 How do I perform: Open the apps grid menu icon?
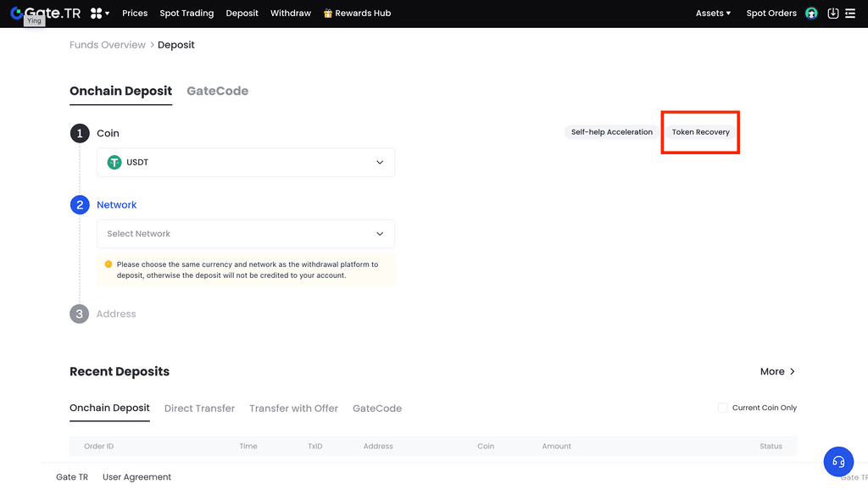pyautogui.click(x=97, y=14)
